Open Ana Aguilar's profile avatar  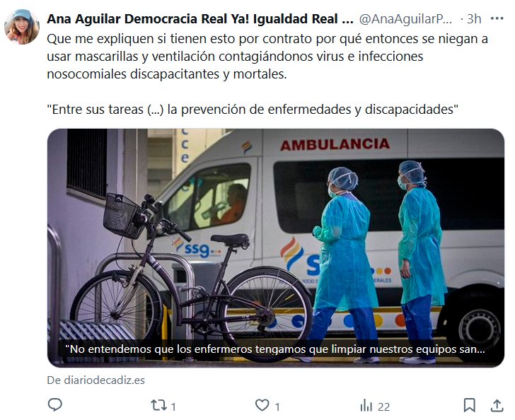tap(22, 27)
